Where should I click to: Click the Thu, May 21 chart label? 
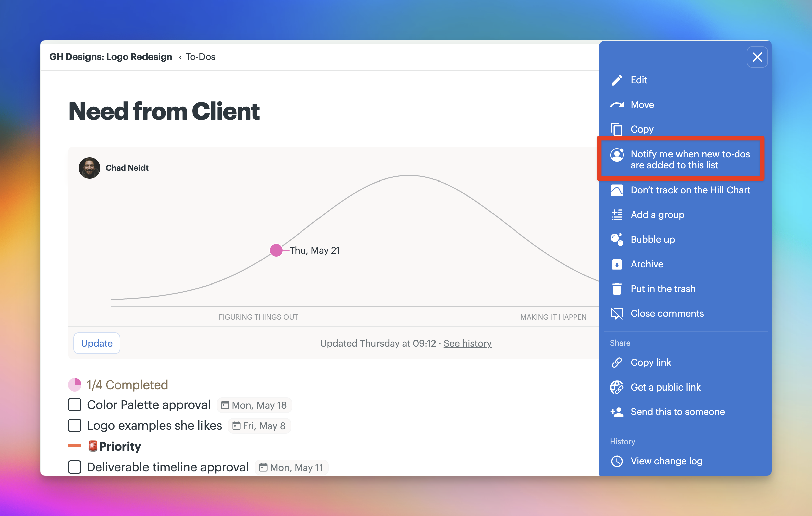point(314,250)
